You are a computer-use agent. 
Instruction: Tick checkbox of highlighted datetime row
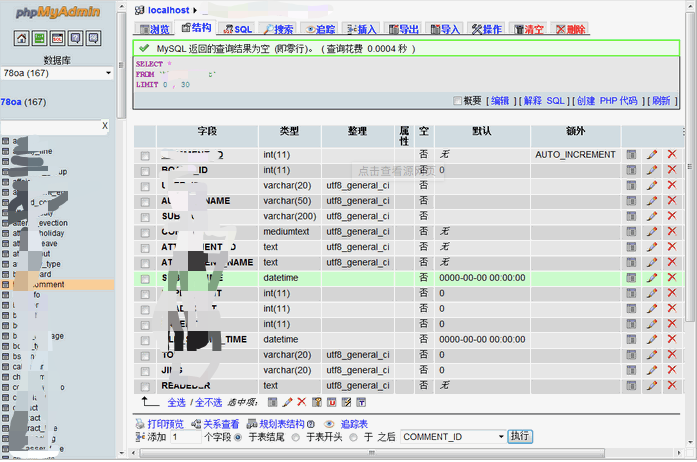[x=145, y=279]
